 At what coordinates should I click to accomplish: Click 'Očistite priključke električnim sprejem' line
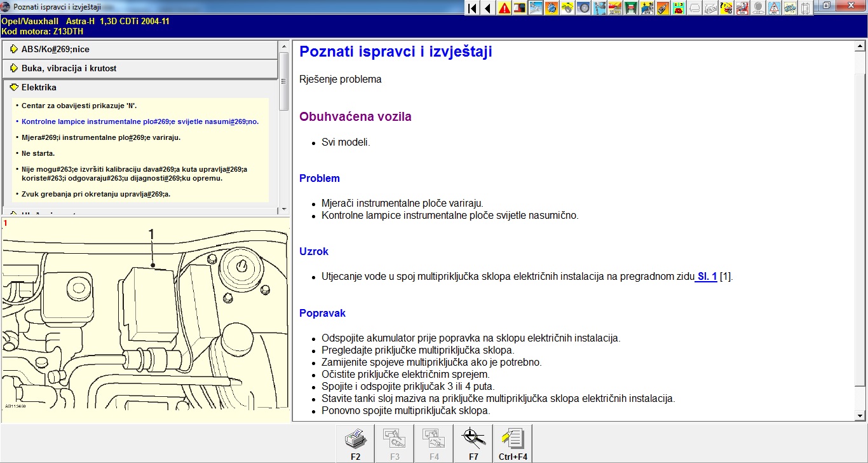[405, 375]
